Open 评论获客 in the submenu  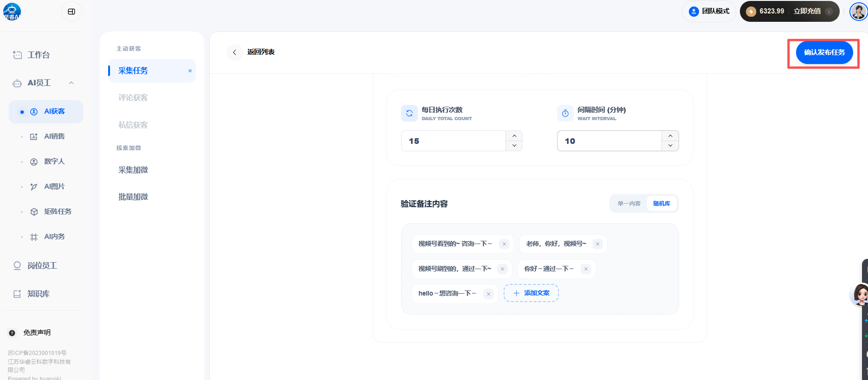(133, 98)
